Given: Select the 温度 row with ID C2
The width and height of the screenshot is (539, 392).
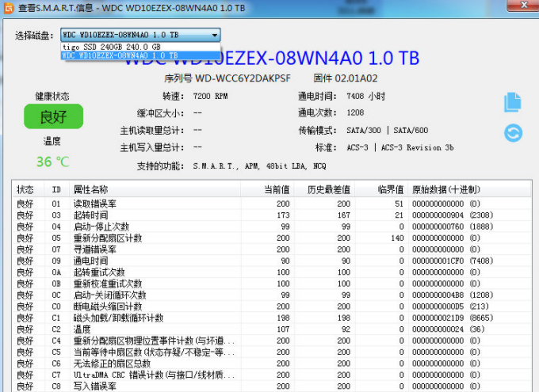Looking at the screenshot, I should coord(272,329).
